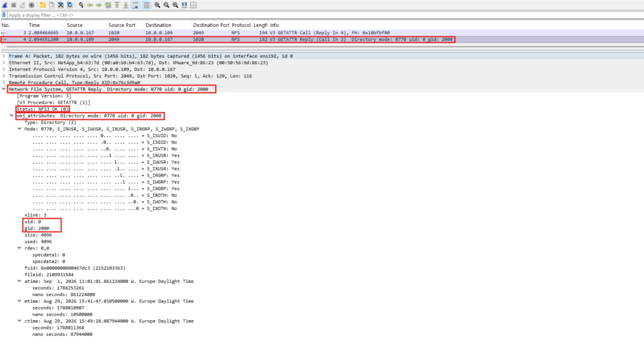644x344 pixels.
Task: Expand the Ethernet II section
Action: pos(4,63)
